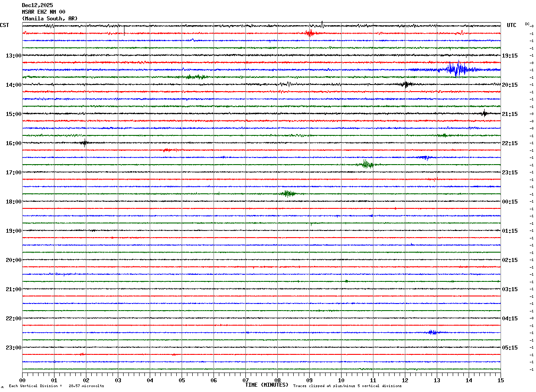Click the DC column header
Viewport: 536px width, 392px height.
(527, 24)
